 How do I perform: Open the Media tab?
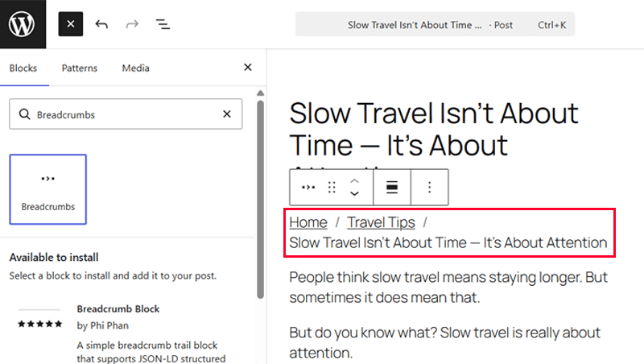(135, 68)
